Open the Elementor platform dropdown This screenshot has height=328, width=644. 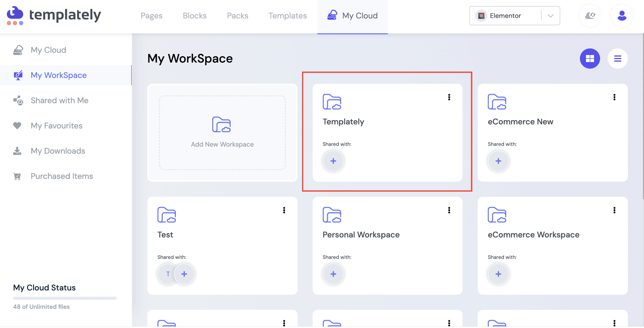pos(515,16)
